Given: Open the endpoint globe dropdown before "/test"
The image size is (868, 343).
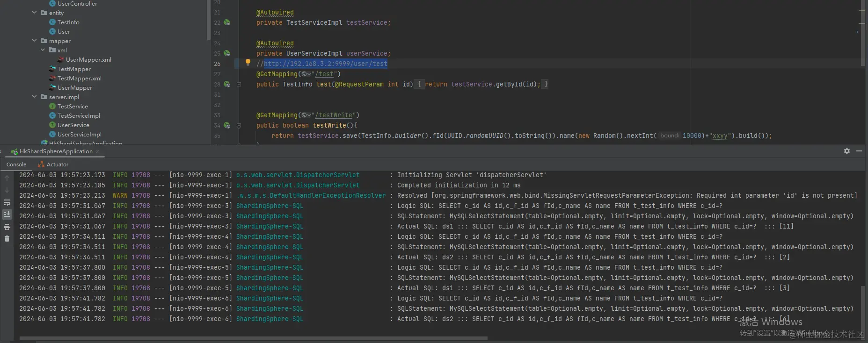Looking at the screenshot, I should click(x=306, y=74).
